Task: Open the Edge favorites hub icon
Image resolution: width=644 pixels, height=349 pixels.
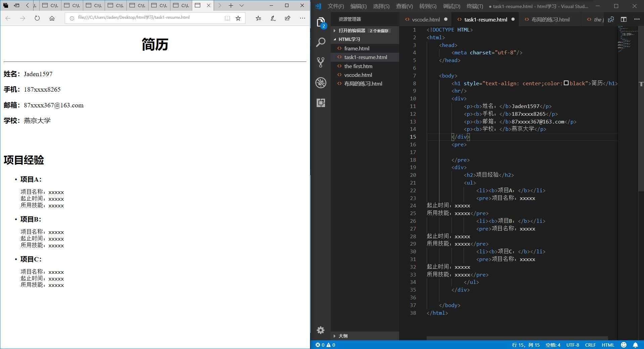Action: click(x=258, y=18)
